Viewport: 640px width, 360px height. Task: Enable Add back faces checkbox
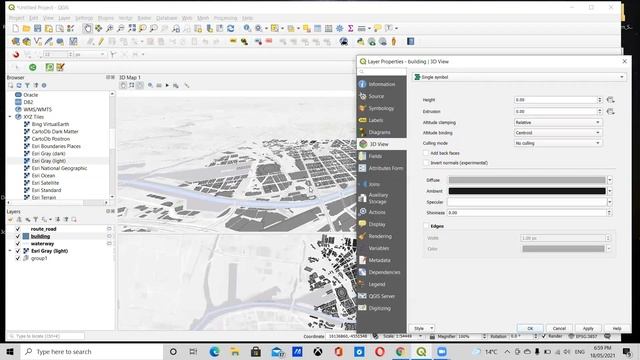[426, 153]
